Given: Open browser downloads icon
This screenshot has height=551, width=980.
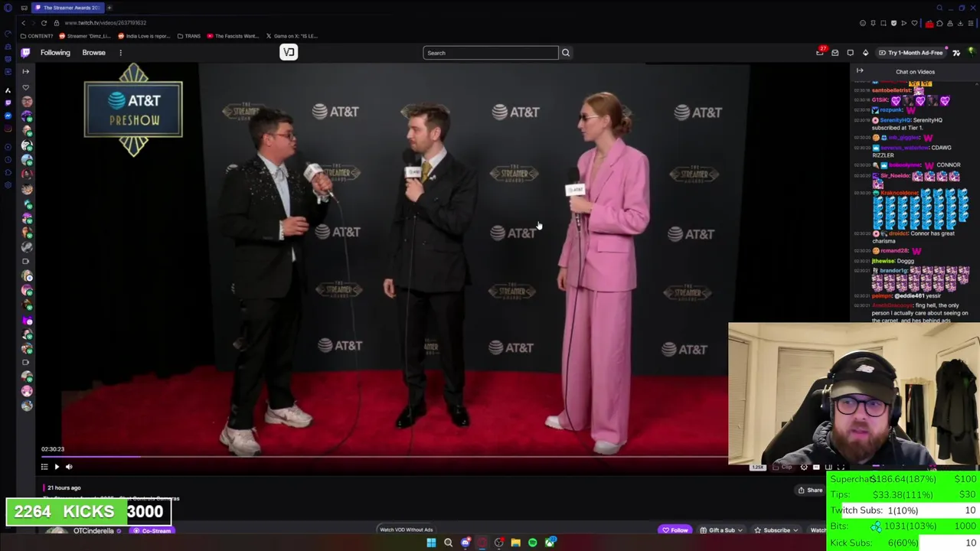Looking at the screenshot, I should pyautogui.click(x=960, y=23).
